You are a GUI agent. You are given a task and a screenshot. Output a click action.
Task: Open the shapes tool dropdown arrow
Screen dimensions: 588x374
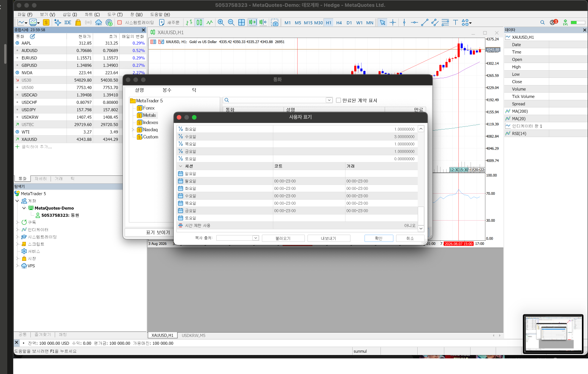(x=470, y=23)
